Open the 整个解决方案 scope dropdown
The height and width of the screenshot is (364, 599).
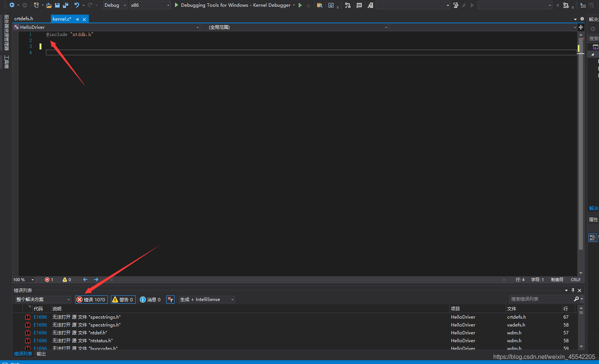[43, 300]
